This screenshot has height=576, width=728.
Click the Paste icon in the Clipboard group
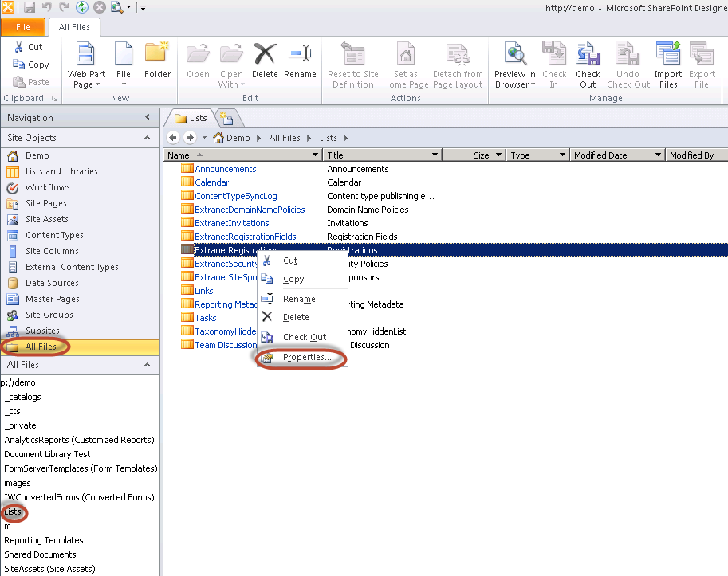coord(18,82)
